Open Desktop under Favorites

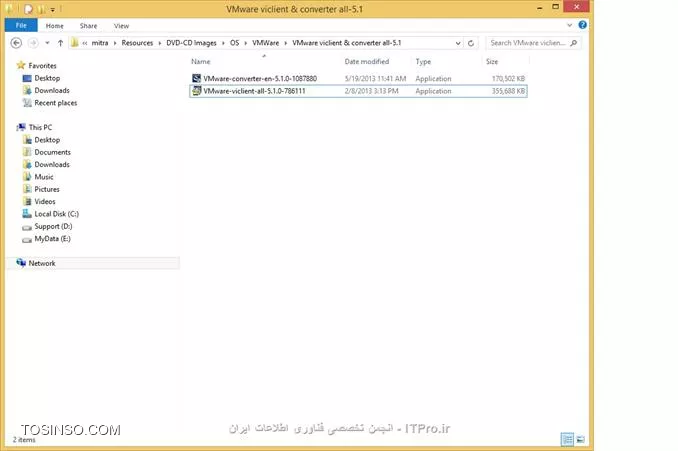(x=47, y=78)
